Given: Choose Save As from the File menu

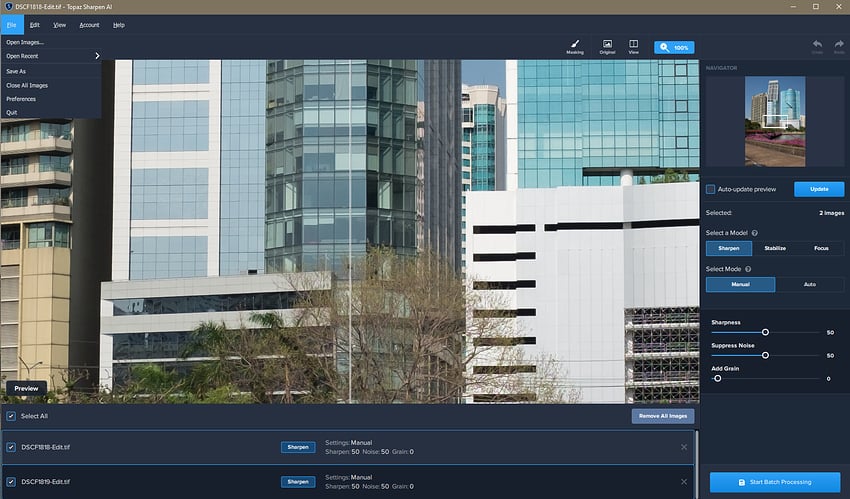Looking at the screenshot, I should 16,72.
